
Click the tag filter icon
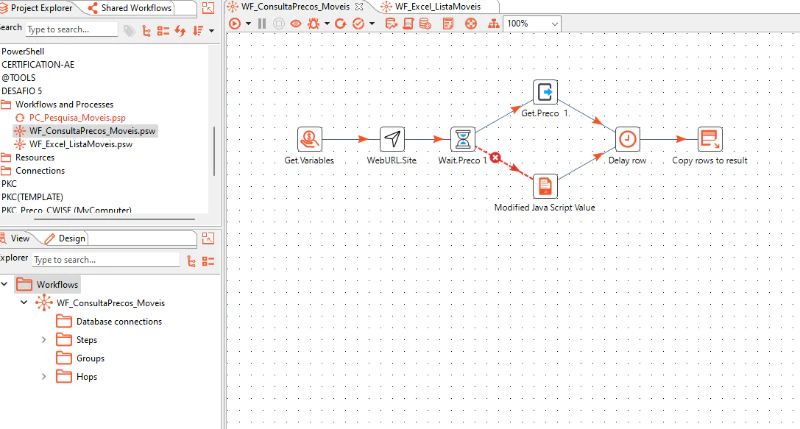click(x=129, y=31)
